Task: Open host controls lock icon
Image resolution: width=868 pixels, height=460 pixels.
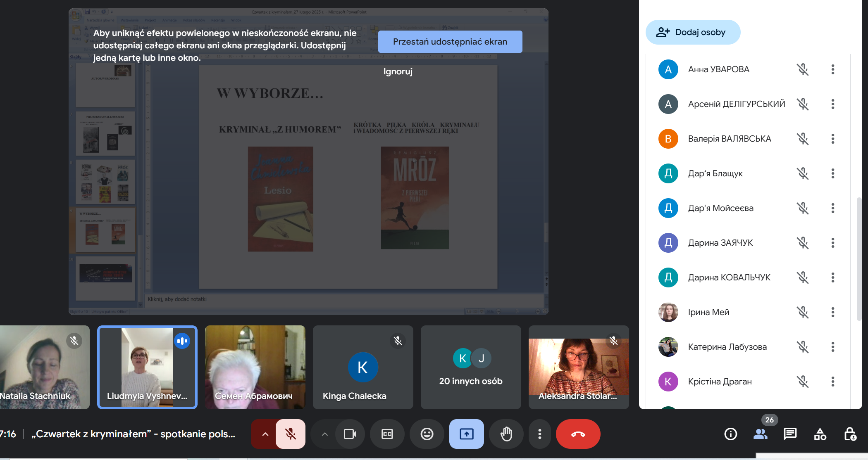Action: [x=850, y=434]
